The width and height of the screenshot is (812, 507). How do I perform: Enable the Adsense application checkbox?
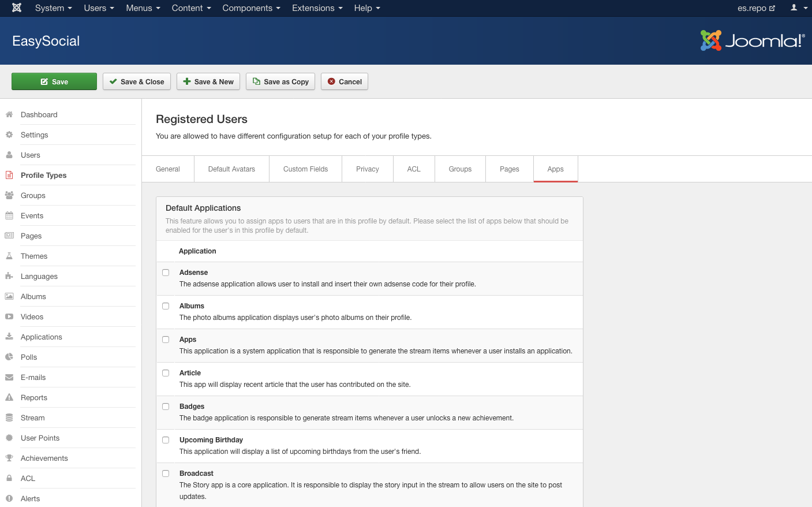click(166, 273)
